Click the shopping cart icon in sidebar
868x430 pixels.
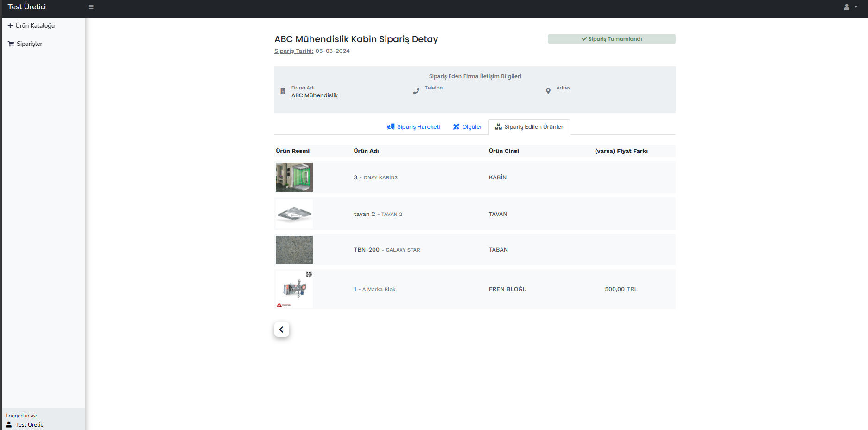click(x=11, y=44)
